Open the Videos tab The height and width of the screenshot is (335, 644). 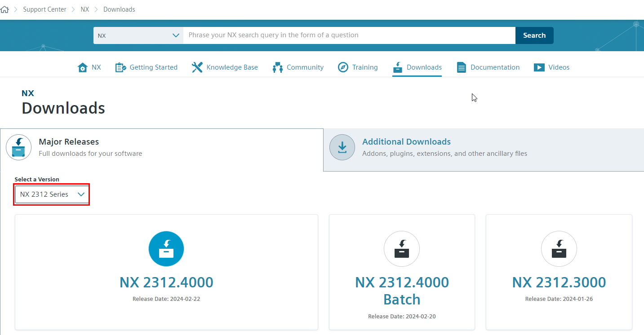[x=552, y=67]
